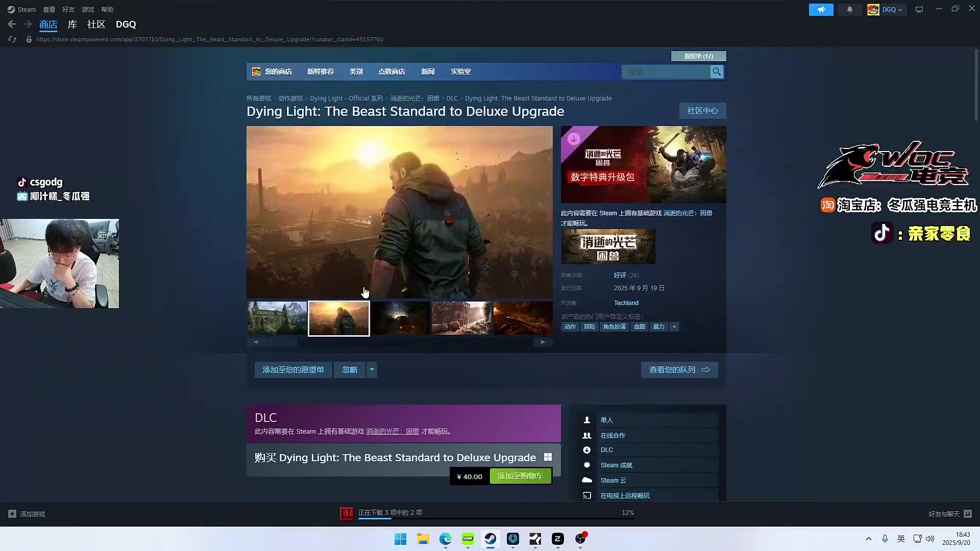This screenshot has width=980, height=551.
Task: Show hidden tray icons chevron
Action: point(869,539)
